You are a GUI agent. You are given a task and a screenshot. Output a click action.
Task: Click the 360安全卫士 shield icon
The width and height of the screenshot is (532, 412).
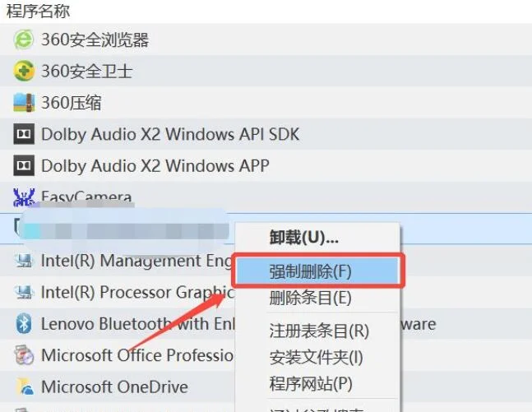click(25, 72)
